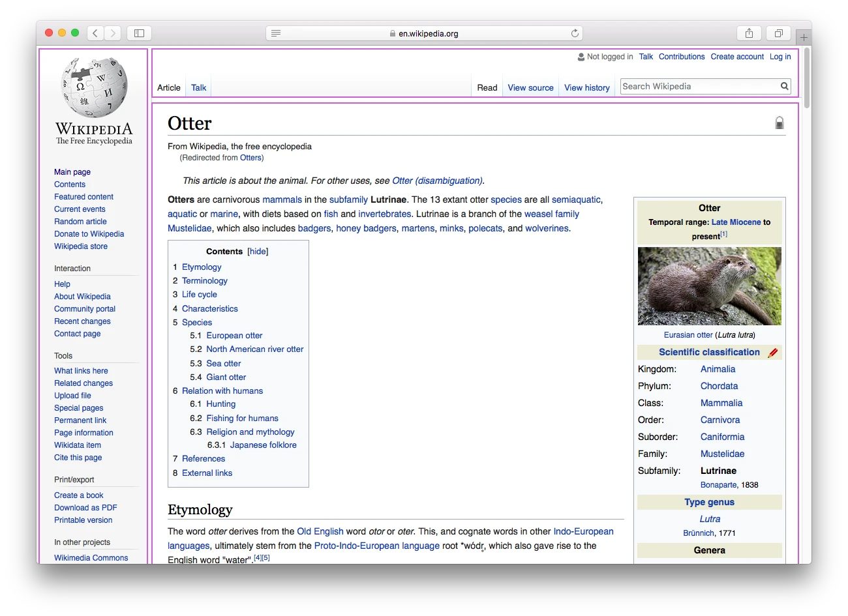The image size is (848, 616).
Task: Show the Safari sidebar icon
Action: click(x=139, y=33)
